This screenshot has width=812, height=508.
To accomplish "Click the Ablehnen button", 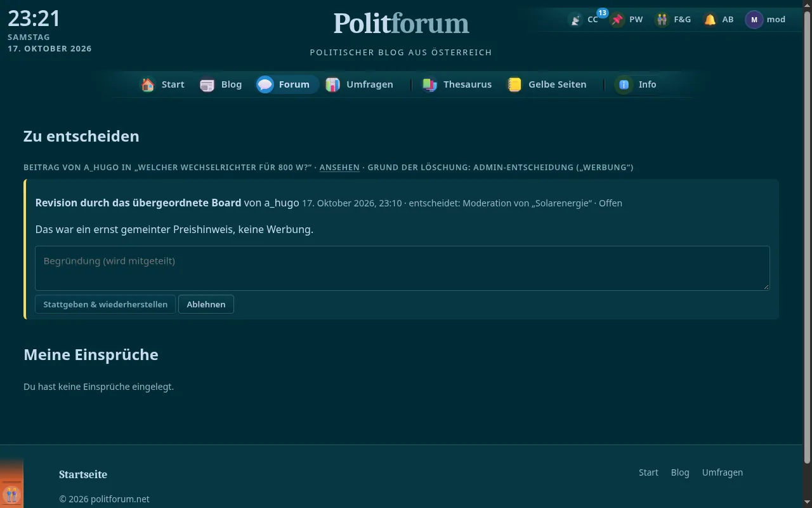I will (x=206, y=304).
